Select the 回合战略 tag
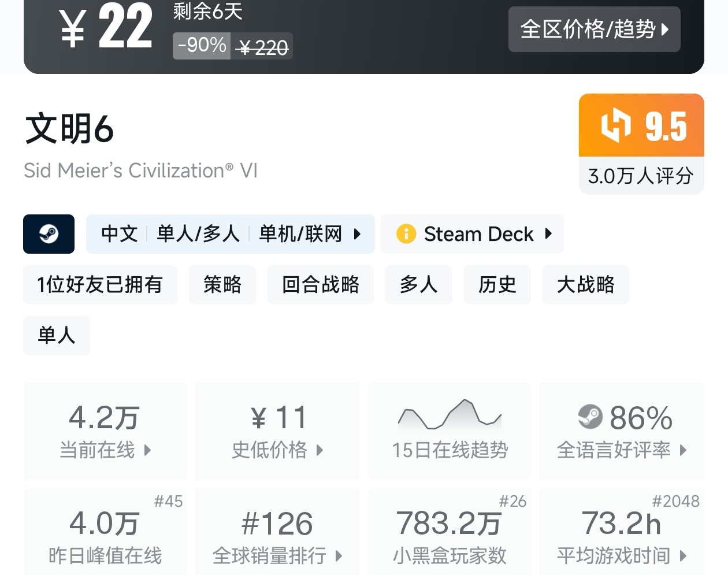 click(321, 284)
